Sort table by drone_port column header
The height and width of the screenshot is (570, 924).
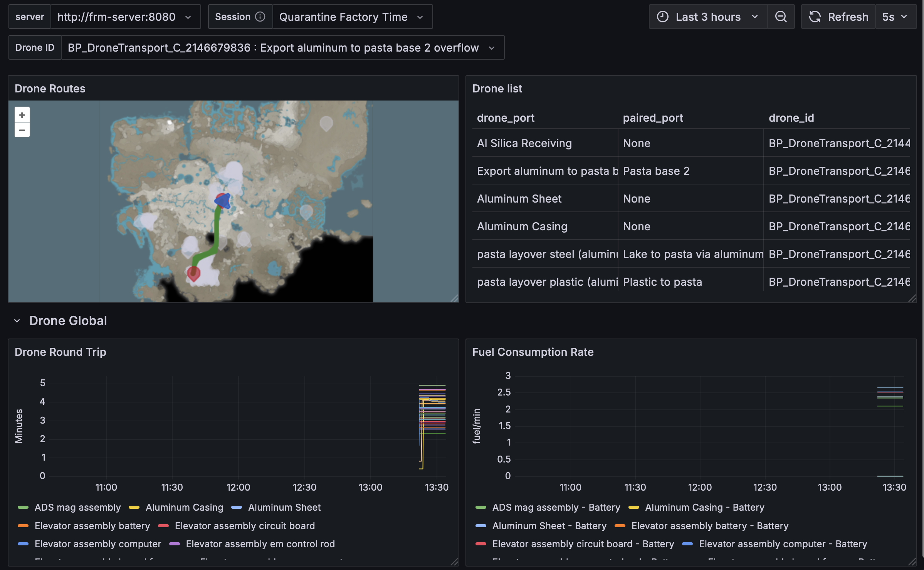505,118
